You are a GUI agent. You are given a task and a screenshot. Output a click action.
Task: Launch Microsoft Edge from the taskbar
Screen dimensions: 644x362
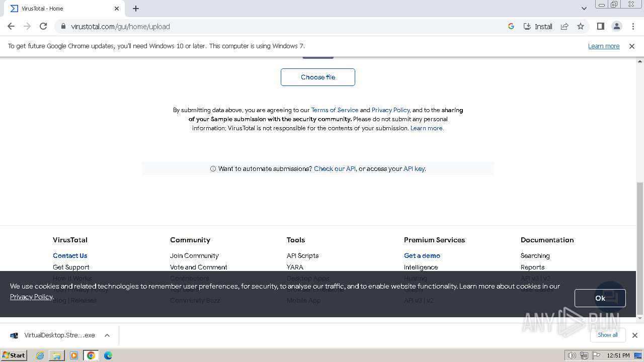pos(108,355)
